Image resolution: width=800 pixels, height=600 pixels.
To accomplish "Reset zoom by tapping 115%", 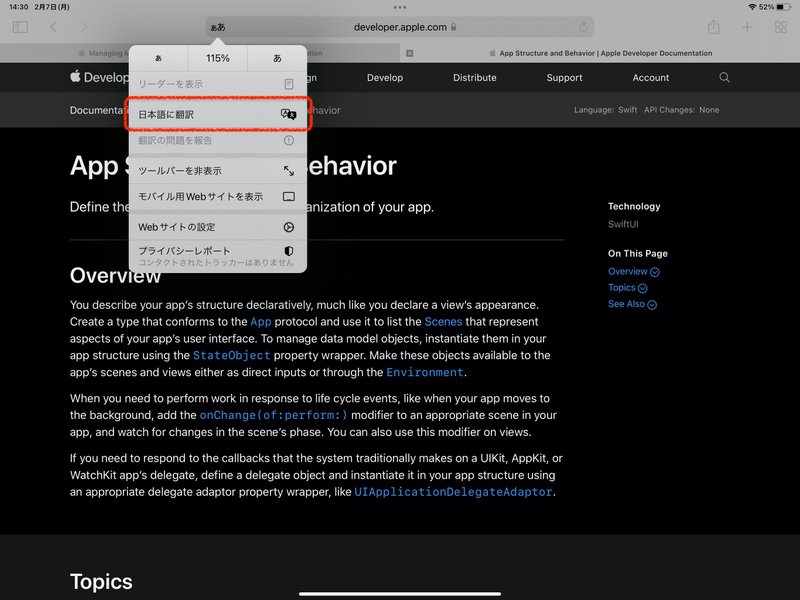I will point(218,58).
